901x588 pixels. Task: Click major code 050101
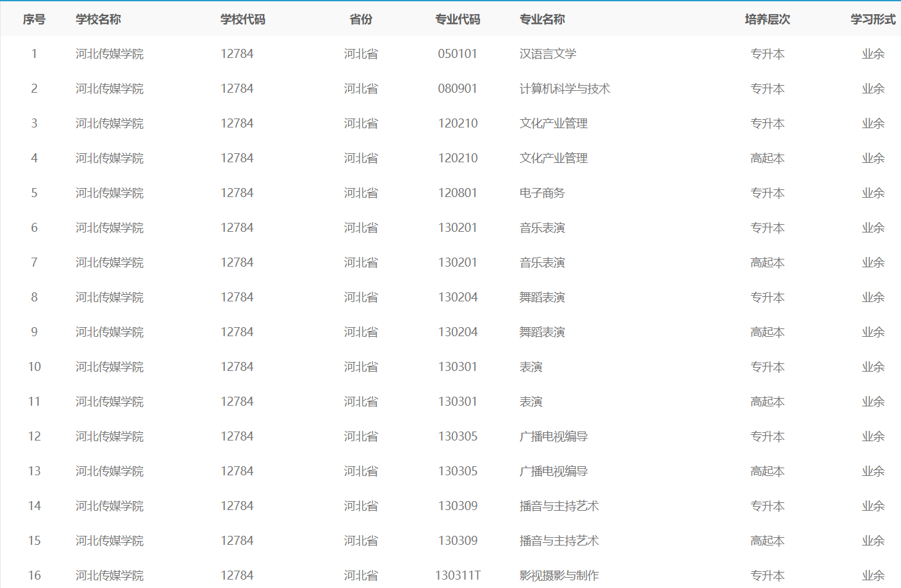(x=458, y=54)
